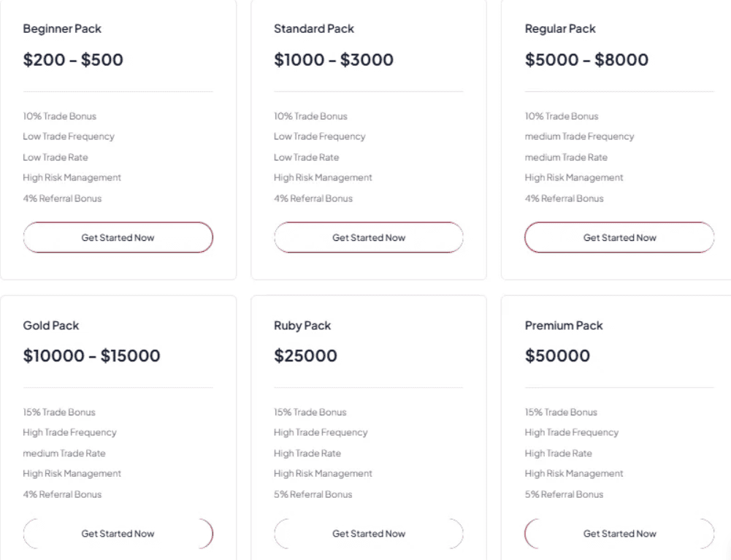Viewport: 731px width, 560px height.
Task: Click Get Started Now for Standard Pack
Action: [x=368, y=237]
